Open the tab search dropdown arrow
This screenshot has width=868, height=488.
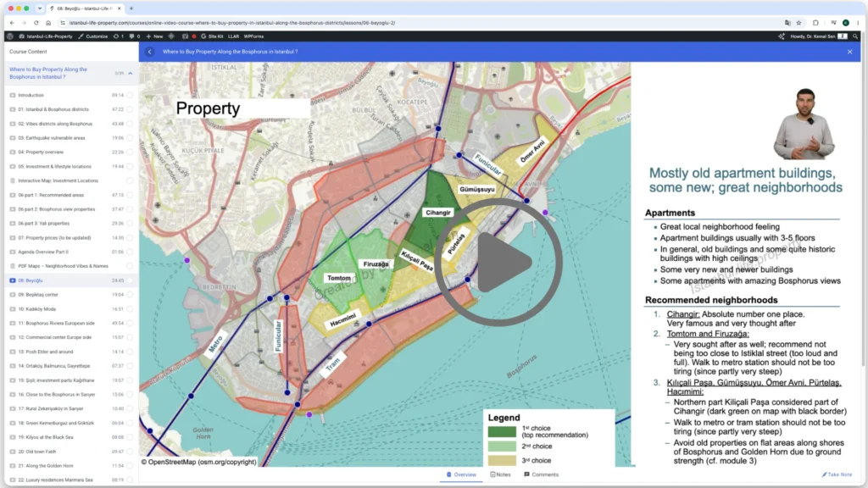point(39,8)
